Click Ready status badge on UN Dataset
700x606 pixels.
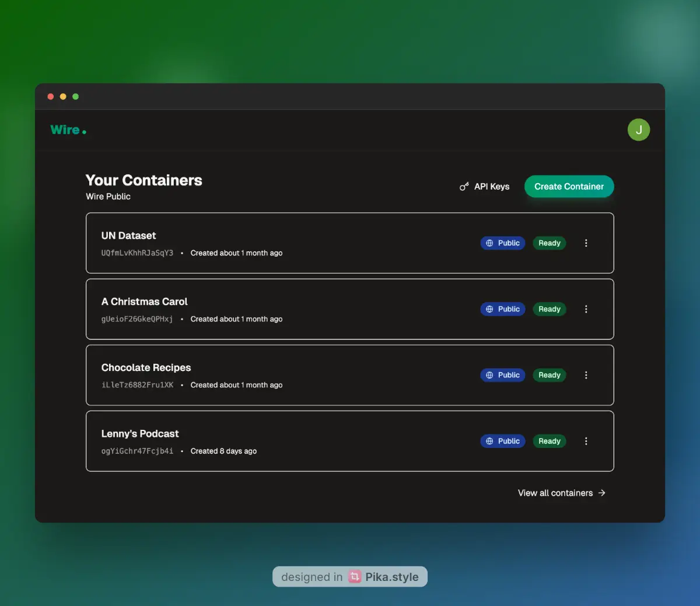[549, 243]
